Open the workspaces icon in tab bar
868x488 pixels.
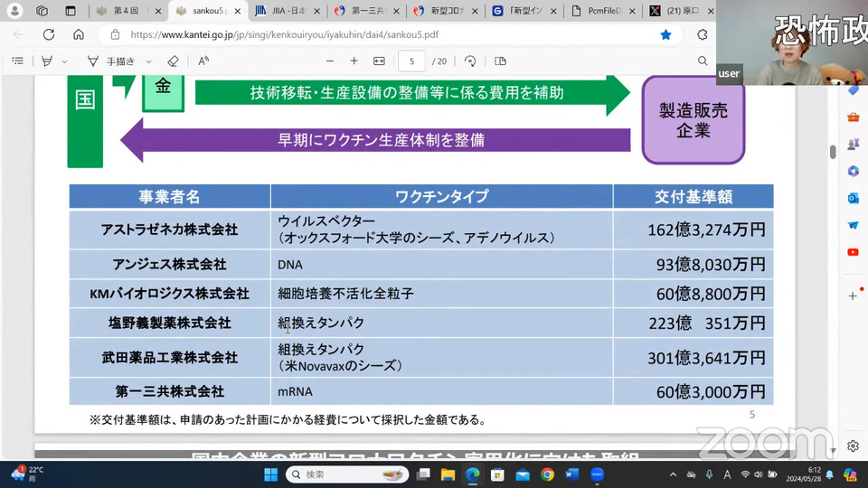click(42, 11)
